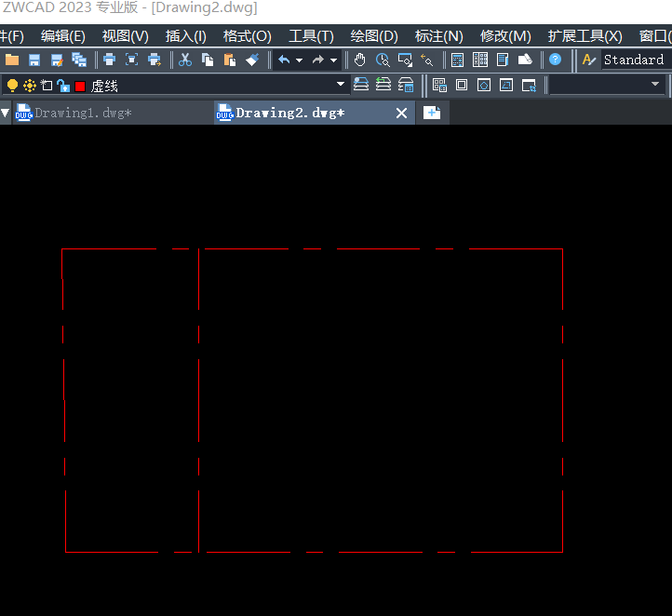Select the red dashed vertical divider line
This screenshot has width=672, height=616.
(199, 400)
